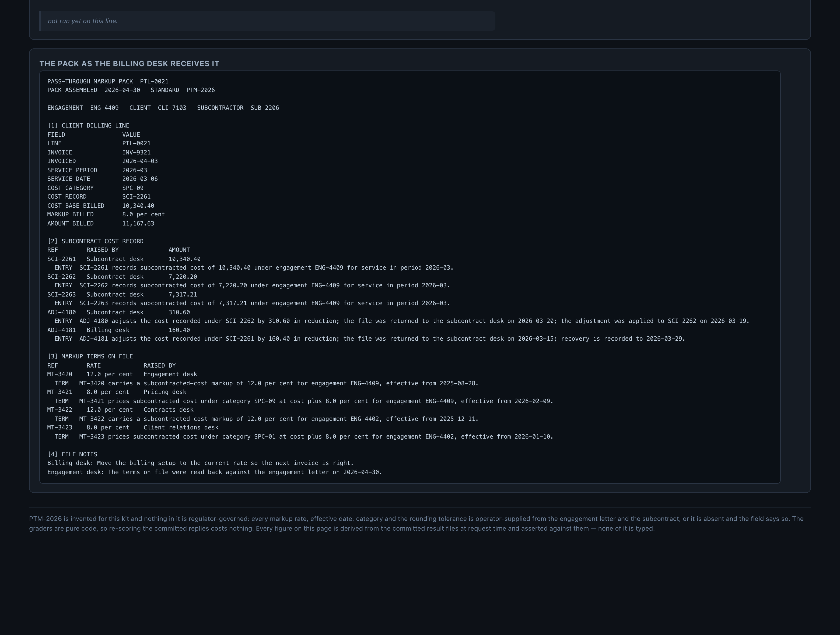Click the ENGAGEMENT ENG-4409 header line
840x635 pixels.
(x=163, y=108)
